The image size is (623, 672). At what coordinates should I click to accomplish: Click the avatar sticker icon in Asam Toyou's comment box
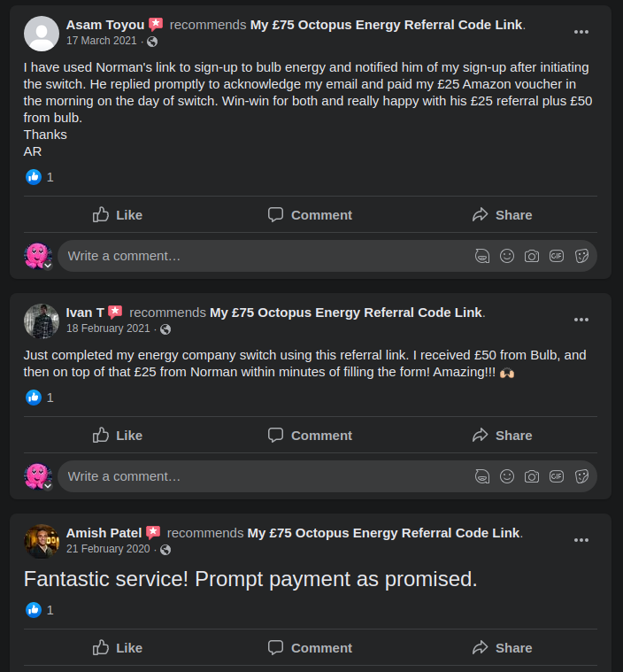point(482,256)
